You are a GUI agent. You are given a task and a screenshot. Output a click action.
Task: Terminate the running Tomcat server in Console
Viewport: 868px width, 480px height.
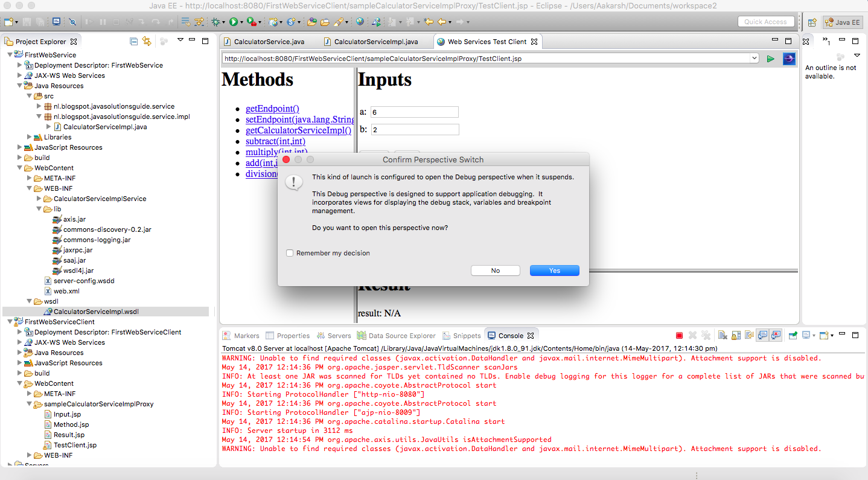679,335
